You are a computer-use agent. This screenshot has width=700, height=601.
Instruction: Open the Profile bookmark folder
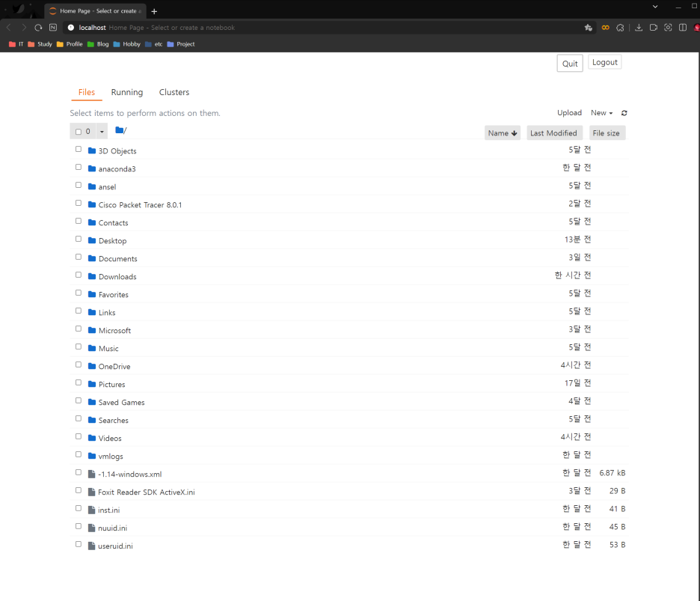click(x=70, y=44)
